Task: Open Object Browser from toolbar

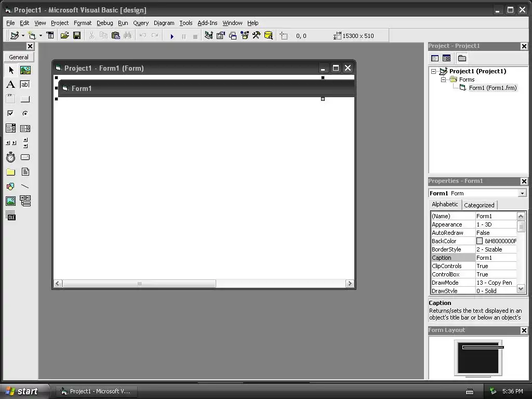Action: coord(245,36)
